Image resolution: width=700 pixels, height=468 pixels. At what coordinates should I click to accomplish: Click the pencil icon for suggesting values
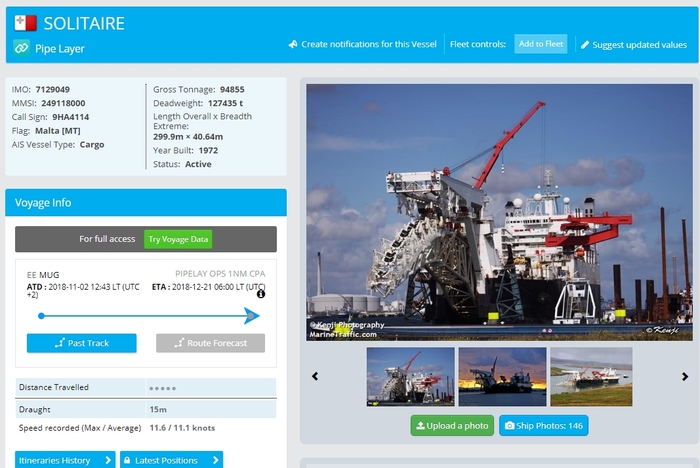(x=585, y=44)
